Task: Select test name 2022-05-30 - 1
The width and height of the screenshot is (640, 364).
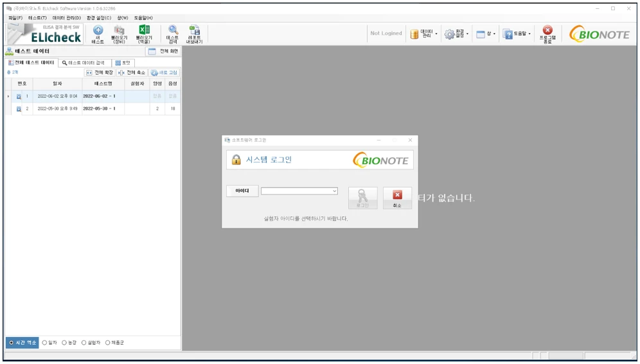Action: 103,109
